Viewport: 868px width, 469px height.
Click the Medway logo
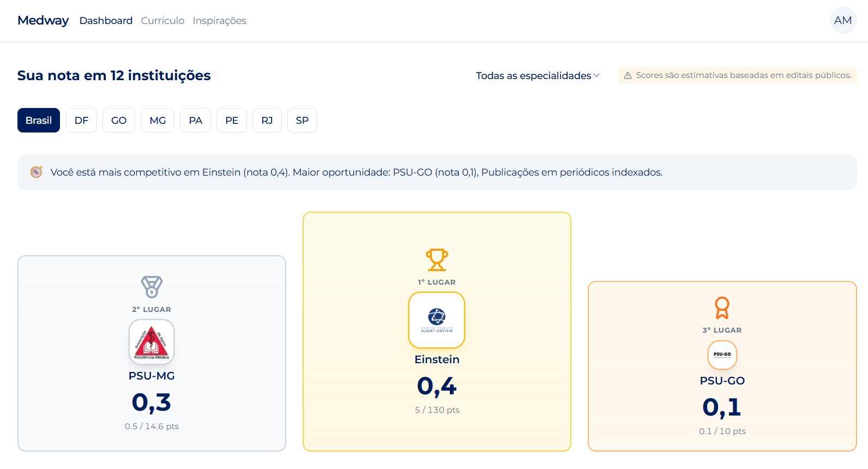coord(43,21)
